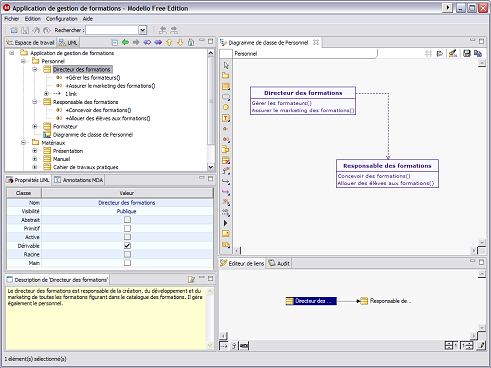Image resolution: width=491 pixels, height=368 pixels.
Task: Click the dashed arrow icon in link editor
Action: [x=224, y=346]
